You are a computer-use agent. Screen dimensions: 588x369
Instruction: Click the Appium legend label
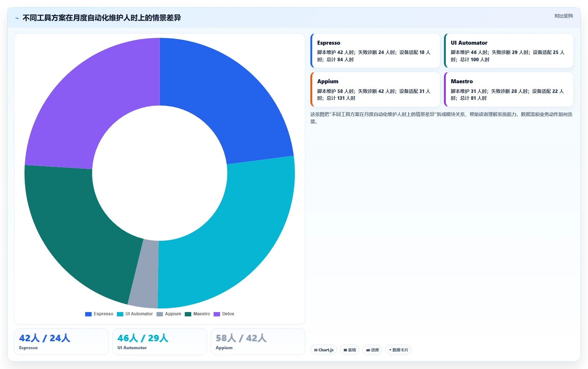click(x=173, y=314)
